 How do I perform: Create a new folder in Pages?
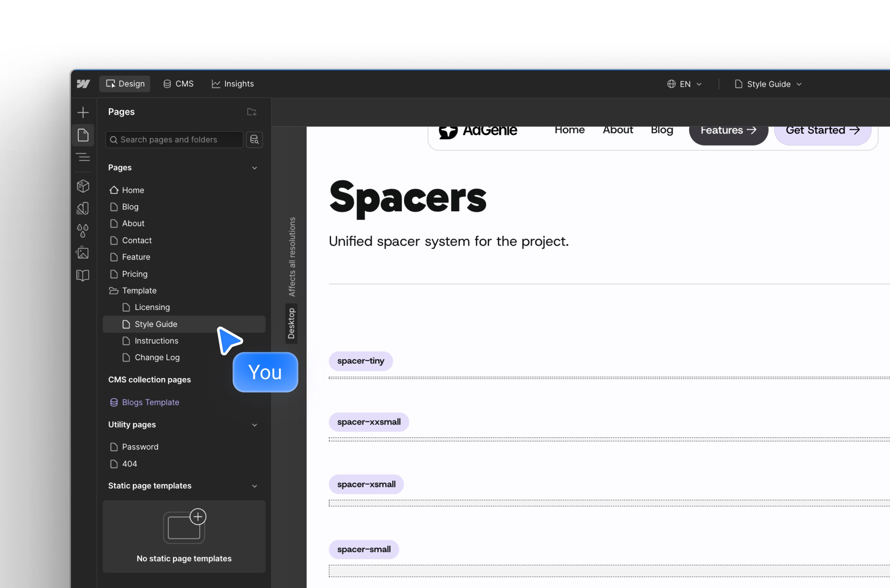(x=252, y=112)
